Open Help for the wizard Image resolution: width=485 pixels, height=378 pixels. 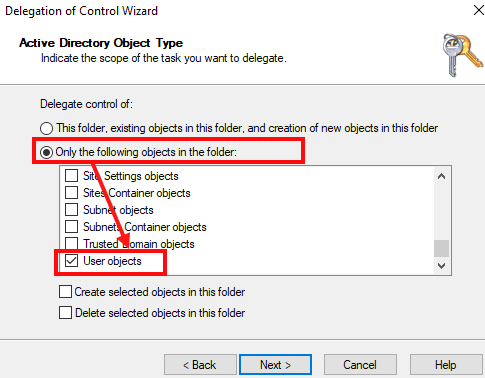[446, 365]
